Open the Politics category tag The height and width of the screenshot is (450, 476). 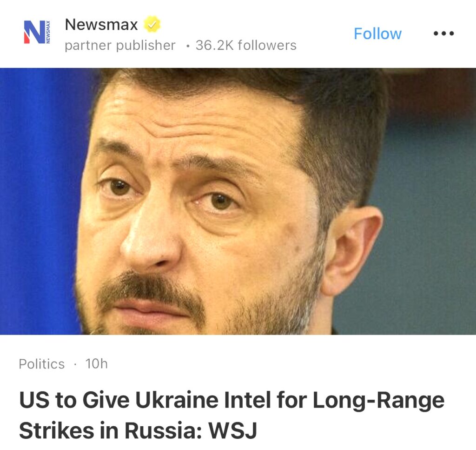click(x=41, y=364)
